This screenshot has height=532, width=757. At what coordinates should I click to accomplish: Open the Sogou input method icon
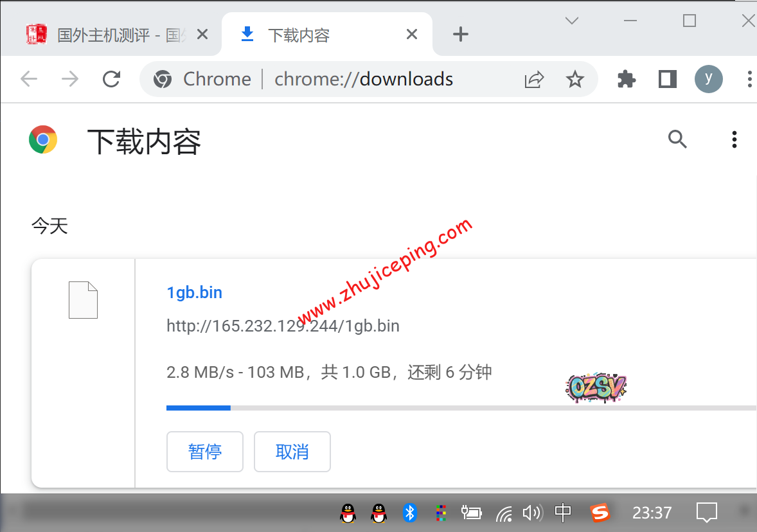point(600,512)
